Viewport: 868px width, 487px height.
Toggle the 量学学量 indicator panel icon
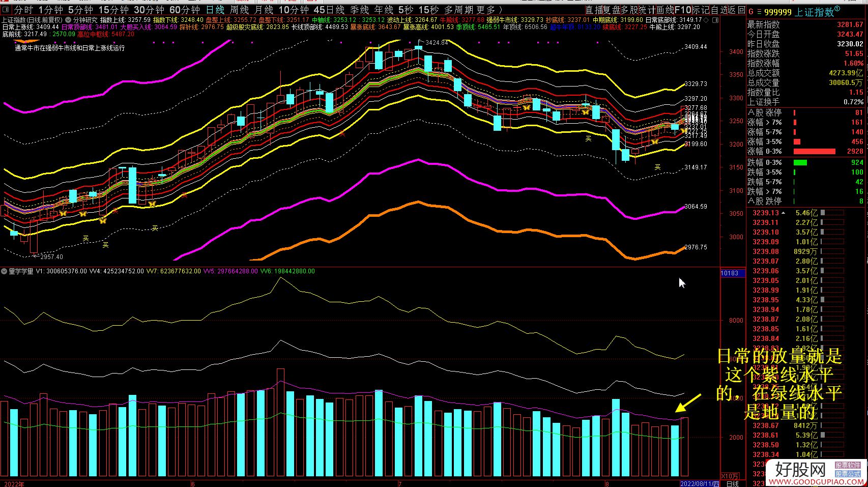(x=4, y=271)
